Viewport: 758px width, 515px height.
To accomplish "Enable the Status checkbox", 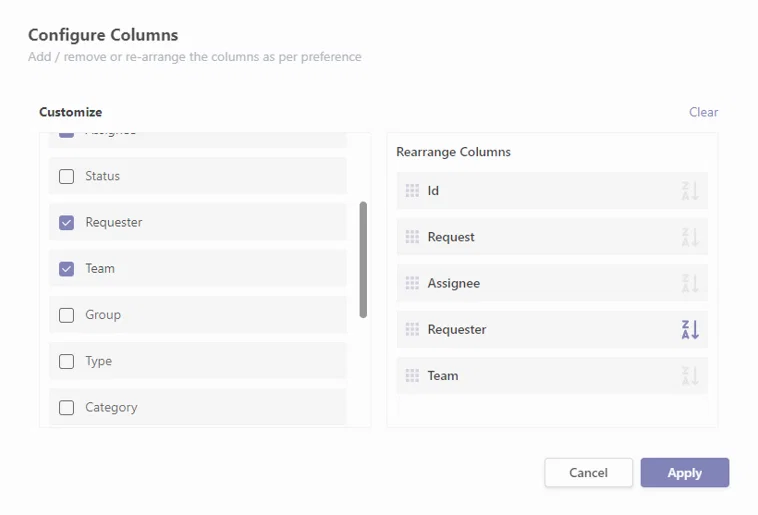I will point(66,177).
